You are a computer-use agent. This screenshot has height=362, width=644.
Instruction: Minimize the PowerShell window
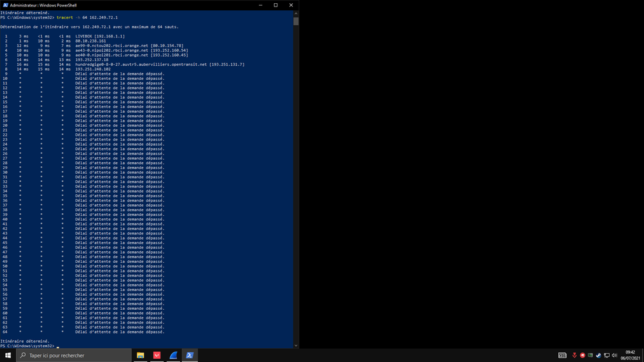[x=260, y=5]
